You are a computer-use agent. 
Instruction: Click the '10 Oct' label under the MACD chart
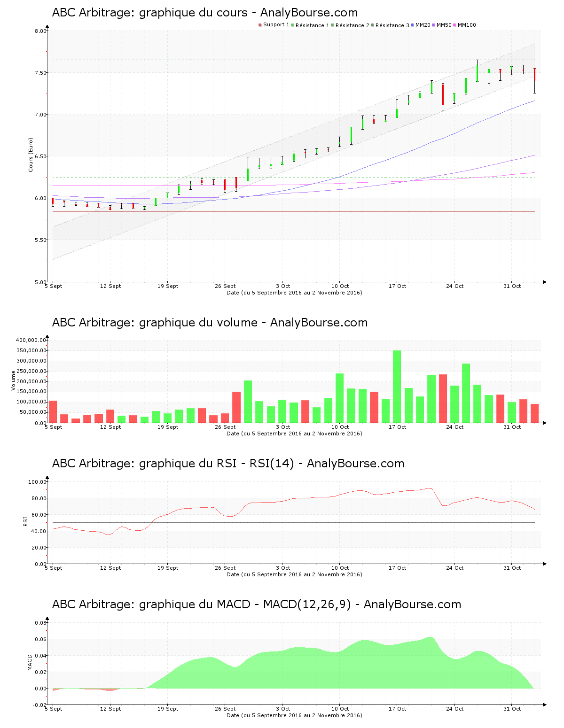(x=340, y=709)
